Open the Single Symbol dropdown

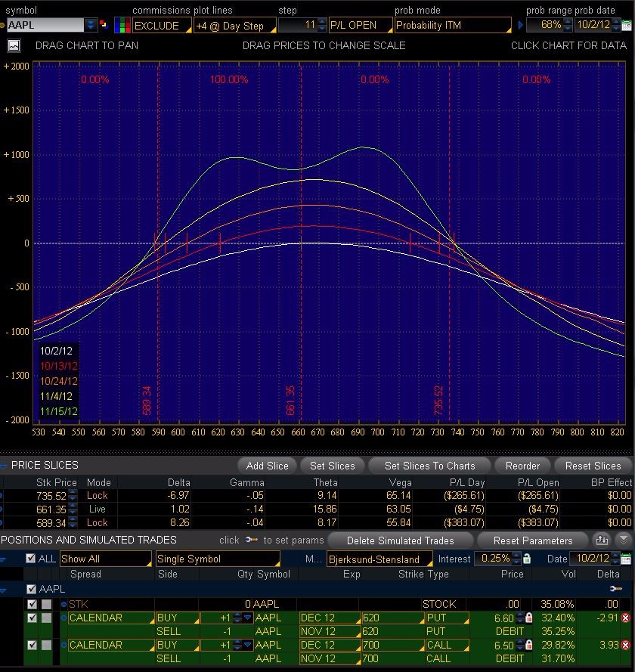218,559
